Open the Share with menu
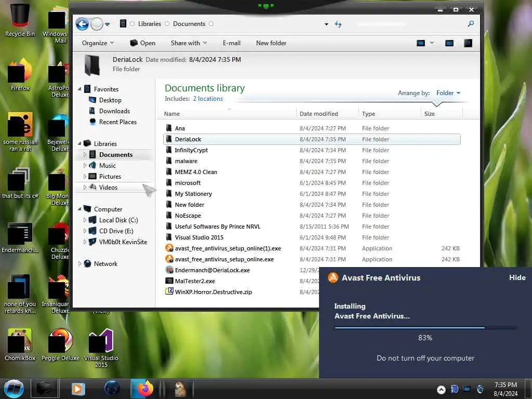This screenshot has height=399, width=532. point(189,43)
